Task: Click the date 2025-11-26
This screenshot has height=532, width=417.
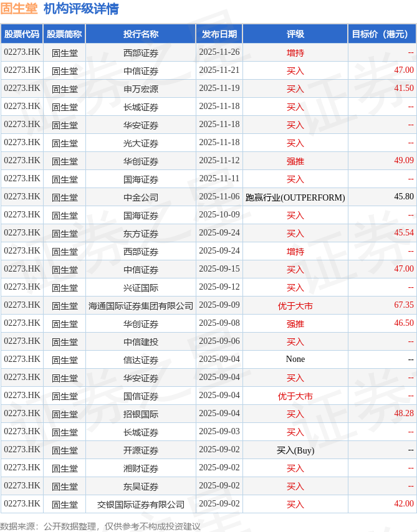Action: [x=219, y=52]
